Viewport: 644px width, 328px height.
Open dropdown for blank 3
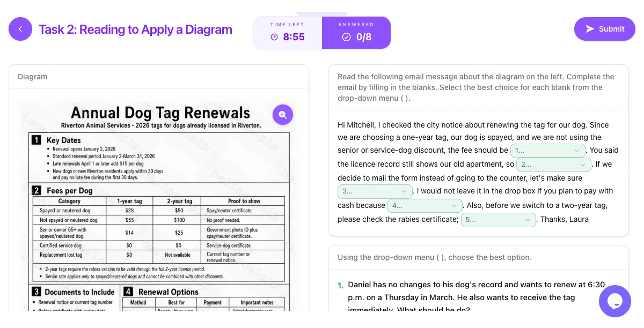pos(375,191)
